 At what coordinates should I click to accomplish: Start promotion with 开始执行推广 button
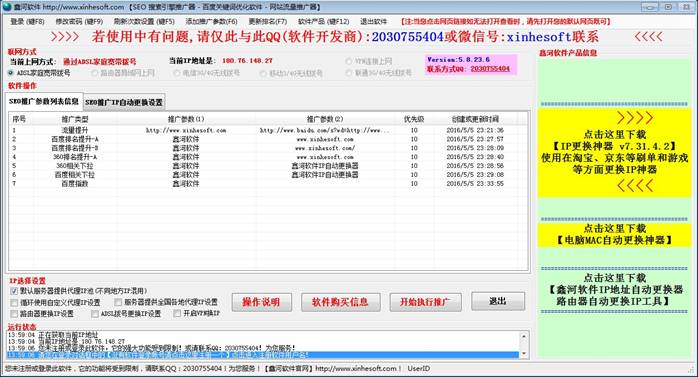425,302
